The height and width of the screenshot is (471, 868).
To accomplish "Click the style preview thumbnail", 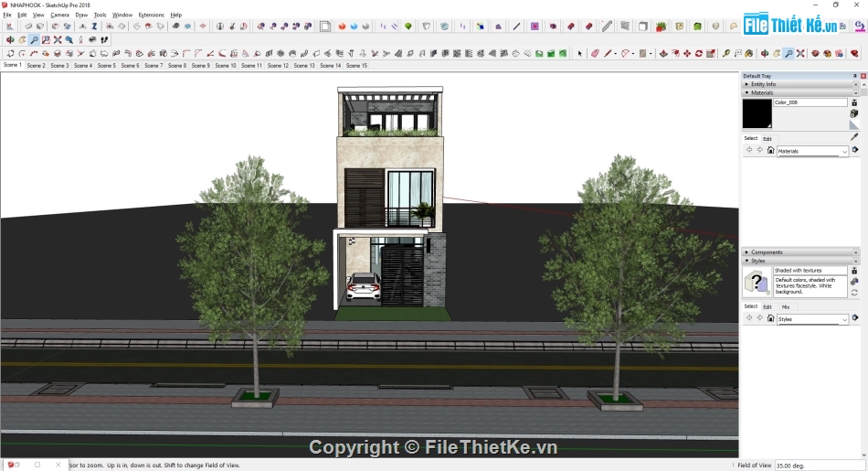I will (757, 282).
